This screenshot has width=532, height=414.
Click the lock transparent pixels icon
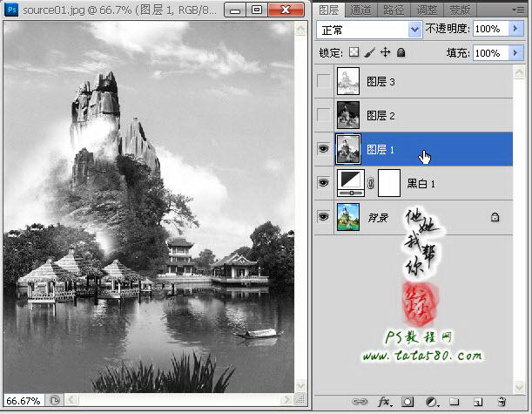pos(354,52)
